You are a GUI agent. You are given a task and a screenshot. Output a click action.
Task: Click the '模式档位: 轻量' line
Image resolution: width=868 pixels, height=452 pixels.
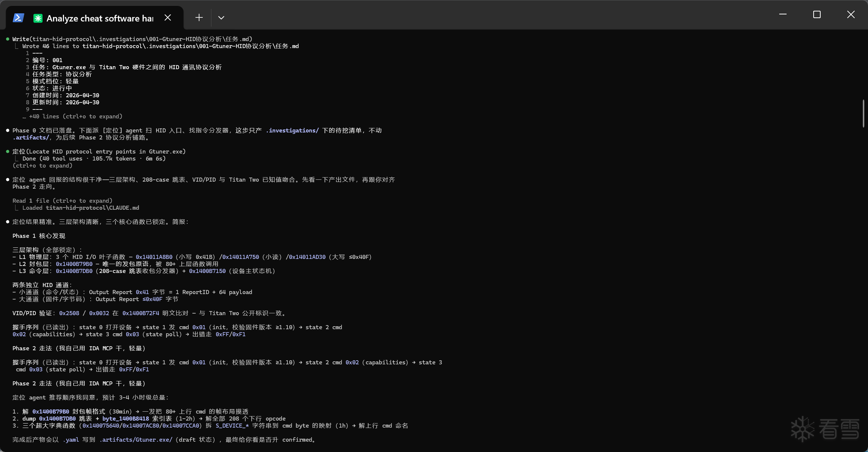tap(55, 81)
